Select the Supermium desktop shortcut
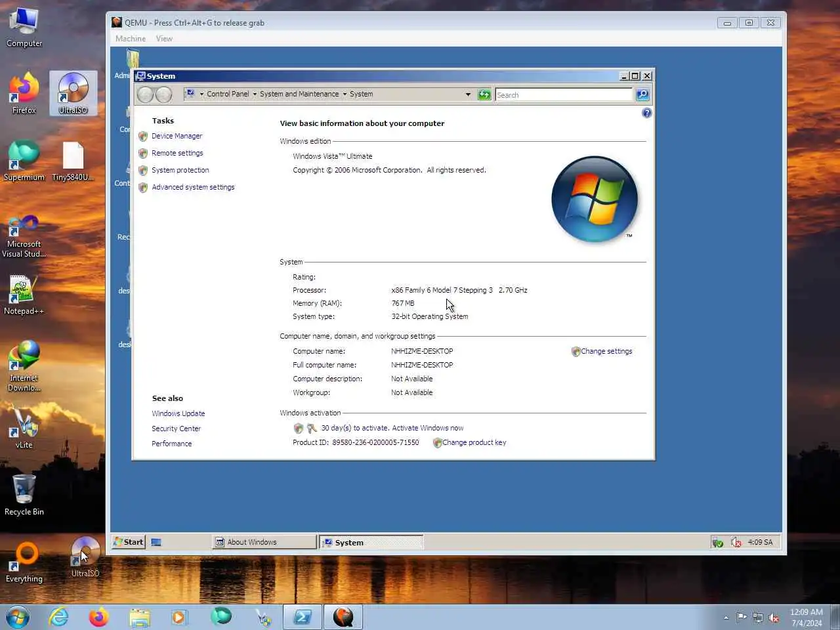This screenshot has height=630, width=840. pyautogui.click(x=24, y=161)
